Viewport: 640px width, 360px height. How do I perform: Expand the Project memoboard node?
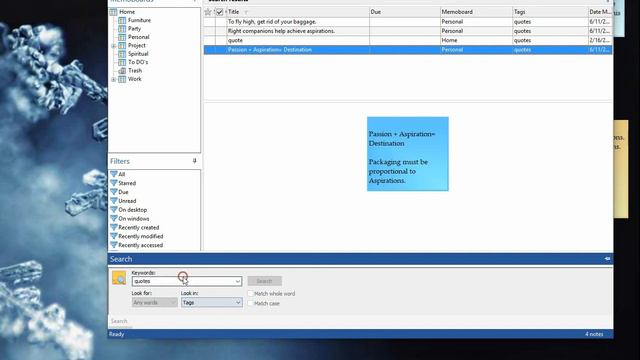coord(113,46)
